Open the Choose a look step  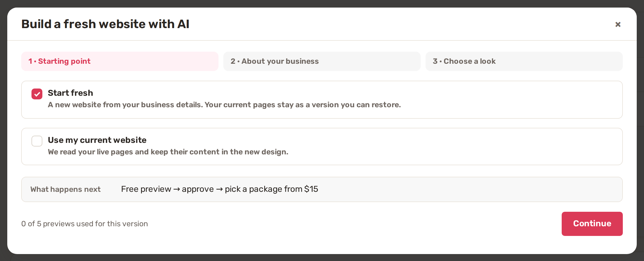click(x=524, y=61)
